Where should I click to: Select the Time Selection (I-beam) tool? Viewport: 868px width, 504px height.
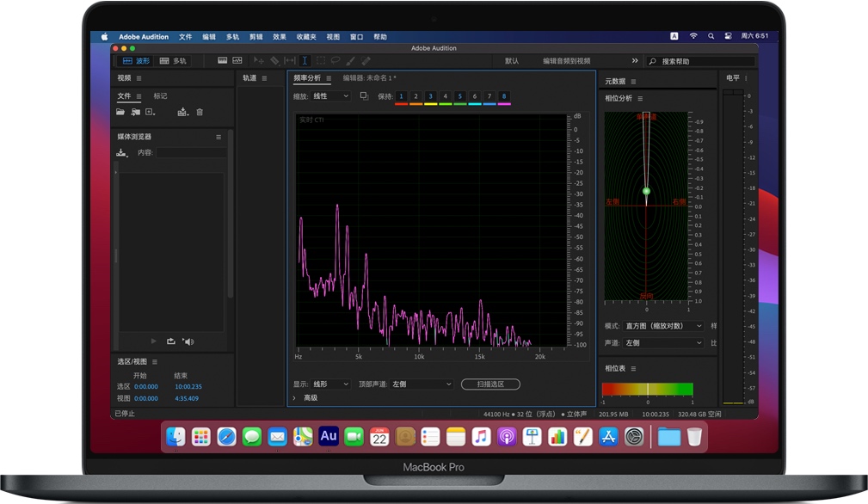(x=305, y=61)
